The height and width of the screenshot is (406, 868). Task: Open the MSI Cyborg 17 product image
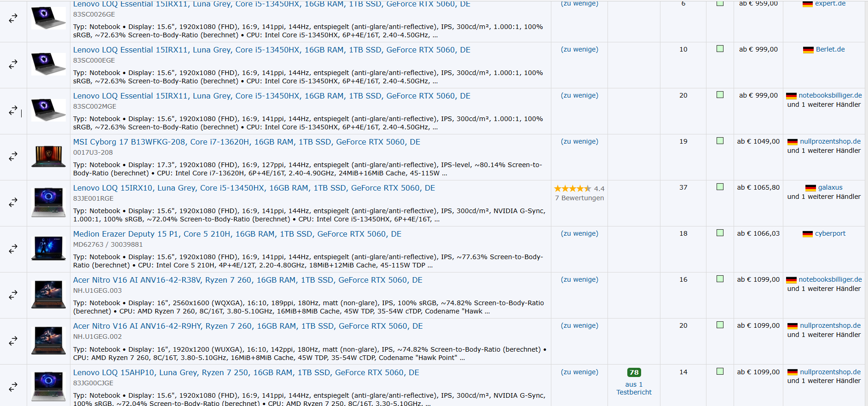coord(48,157)
